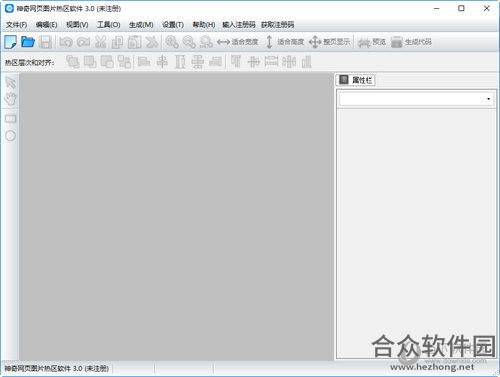
Task: Cut selection using the scissors icon
Action: [x=101, y=42]
